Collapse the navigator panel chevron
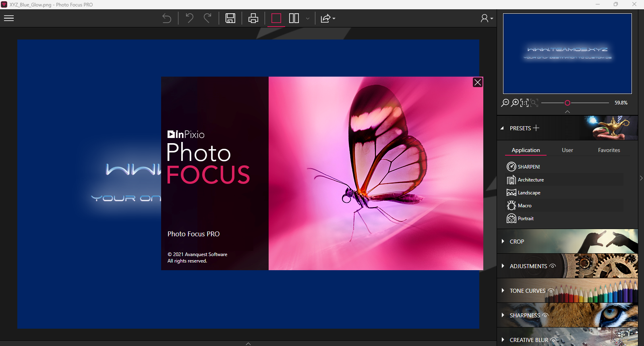Screen dimensions: 644x346 [x=567, y=112]
